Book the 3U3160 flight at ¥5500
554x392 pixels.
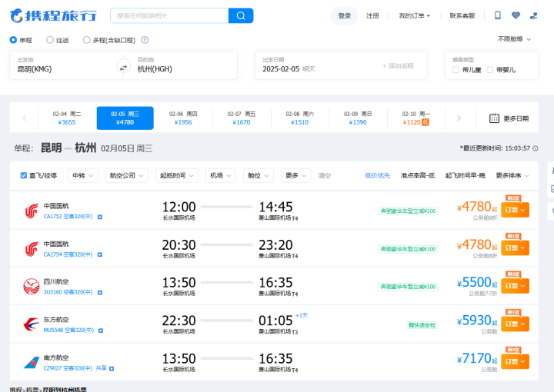[x=515, y=286]
